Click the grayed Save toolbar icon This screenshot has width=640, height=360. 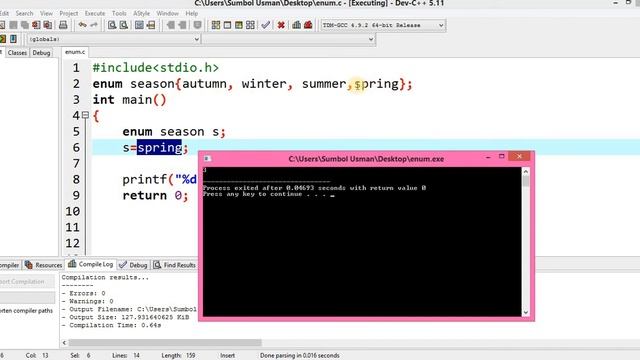[x=13, y=25]
